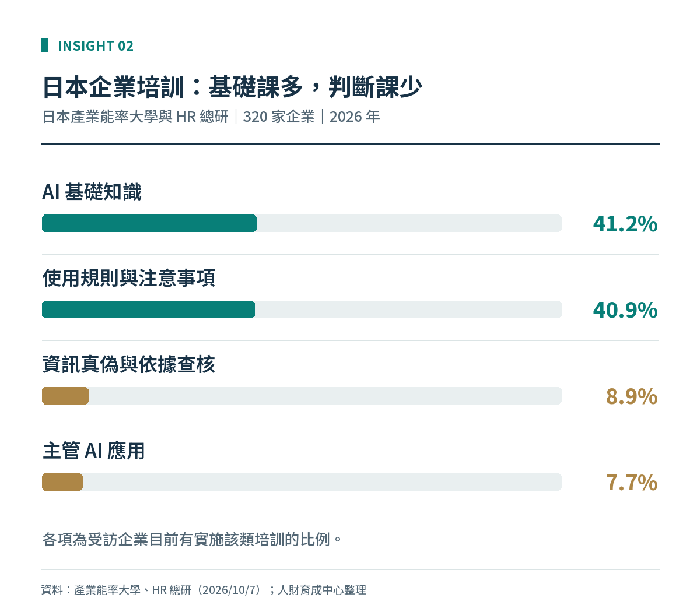Click the brown bar for 主管 AI 應用
The height and width of the screenshot is (612, 700).
62,482
